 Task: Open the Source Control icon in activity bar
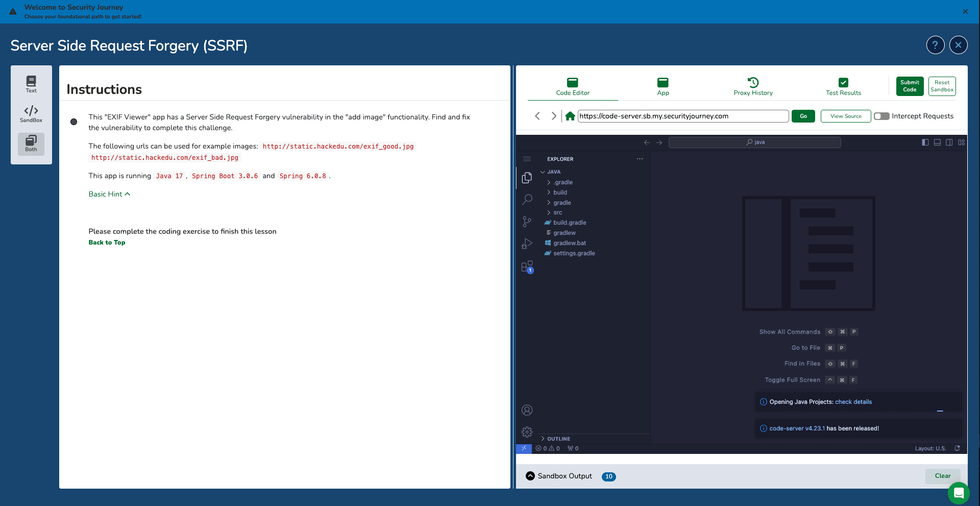pos(527,222)
